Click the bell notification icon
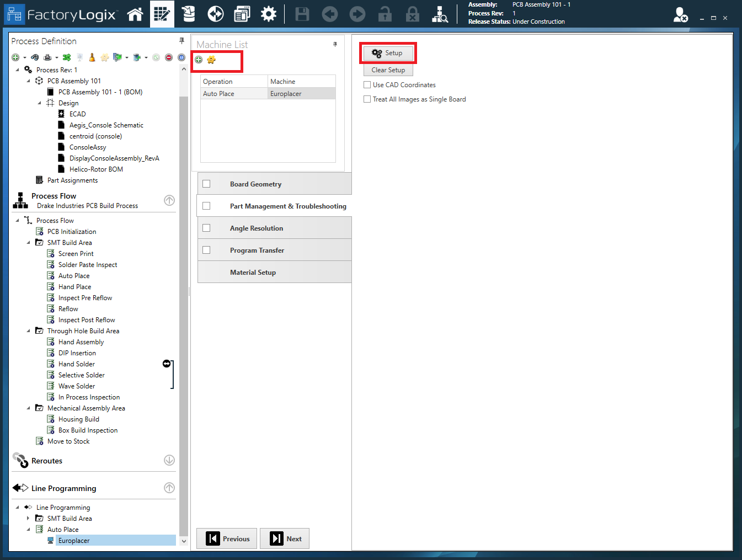This screenshot has width=742, height=560. (x=92, y=57)
